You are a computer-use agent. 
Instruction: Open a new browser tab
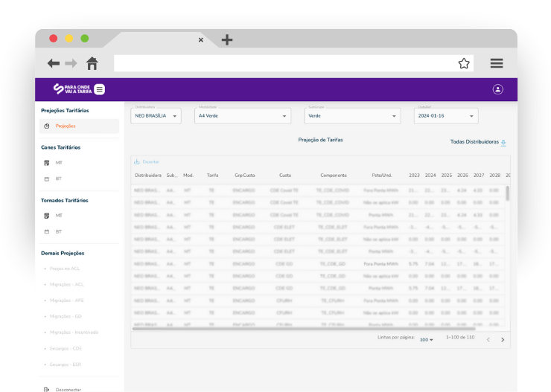[x=227, y=40]
